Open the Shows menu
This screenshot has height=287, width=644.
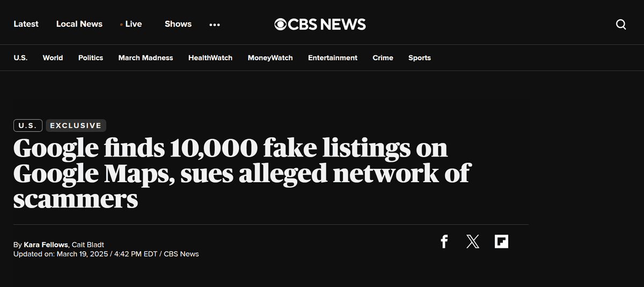[178, 24]
